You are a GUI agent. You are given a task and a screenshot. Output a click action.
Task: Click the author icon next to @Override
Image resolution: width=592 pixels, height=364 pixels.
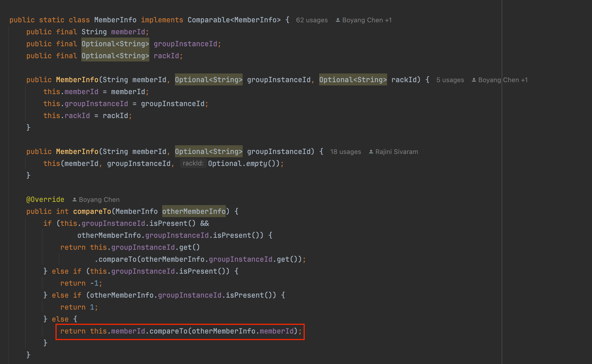[x=74, y=200]
